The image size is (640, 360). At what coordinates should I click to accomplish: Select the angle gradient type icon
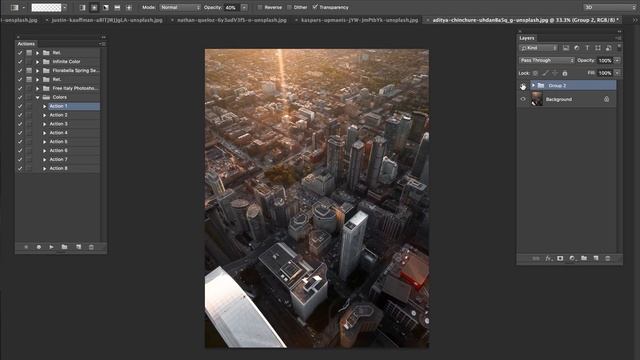(106, 7)
